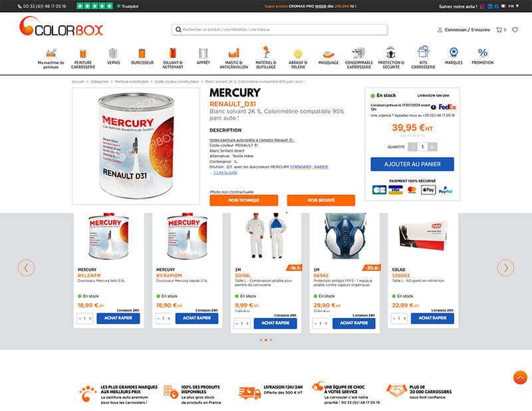The image size is (532, 411).
Task: Open the shopping cart icon
Action: [499, 30]
